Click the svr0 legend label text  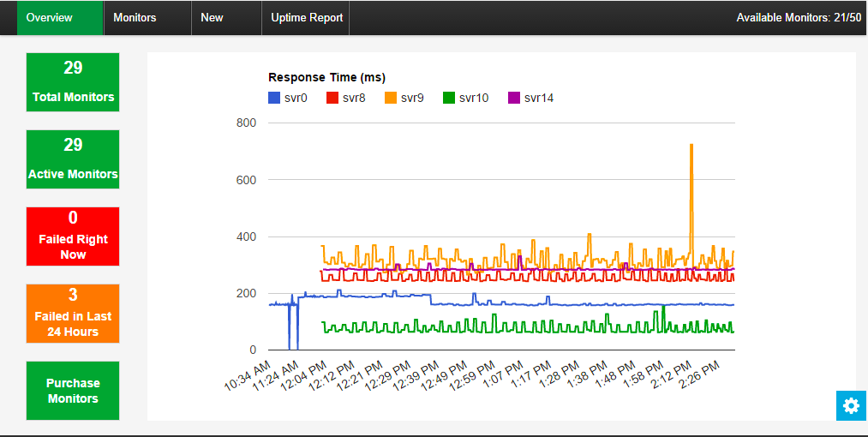click(296, 99)
